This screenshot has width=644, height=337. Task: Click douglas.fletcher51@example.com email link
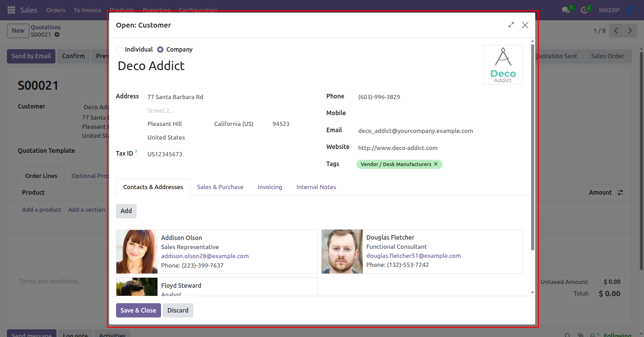click(x=413, y=256)
